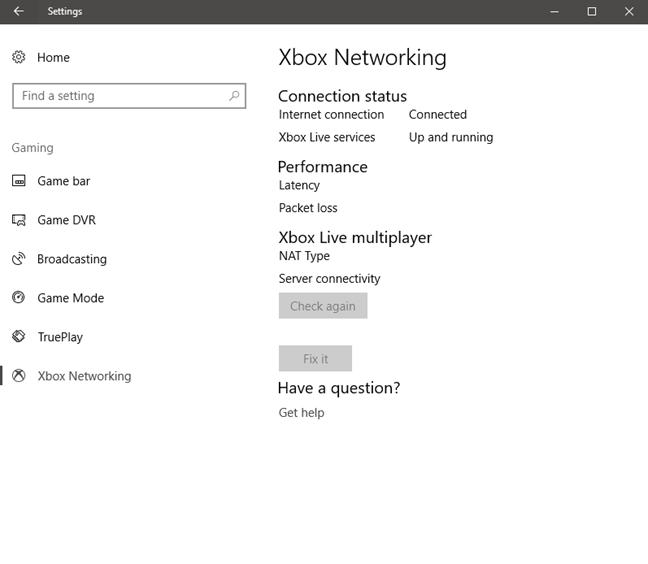Click the Performance heading
Image resolution: width=648 pixels, height=564 pixels.
[322, 167]
